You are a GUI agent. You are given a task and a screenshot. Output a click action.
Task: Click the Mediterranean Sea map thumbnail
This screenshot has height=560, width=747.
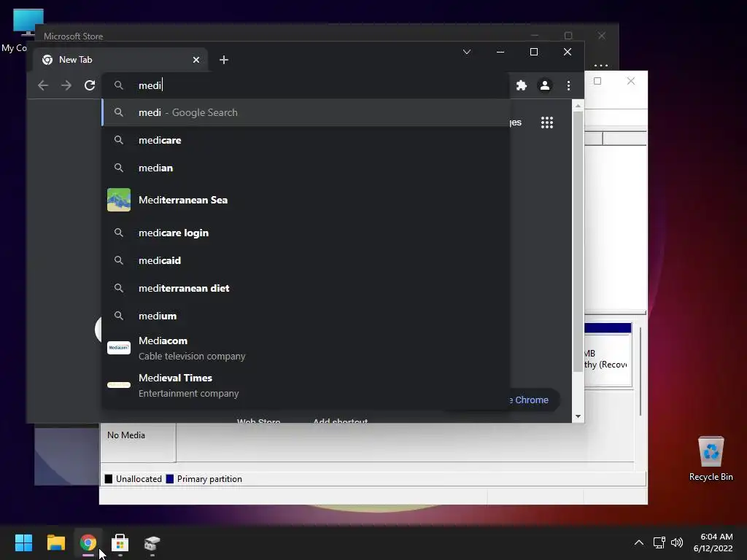[x=119, y=200]
